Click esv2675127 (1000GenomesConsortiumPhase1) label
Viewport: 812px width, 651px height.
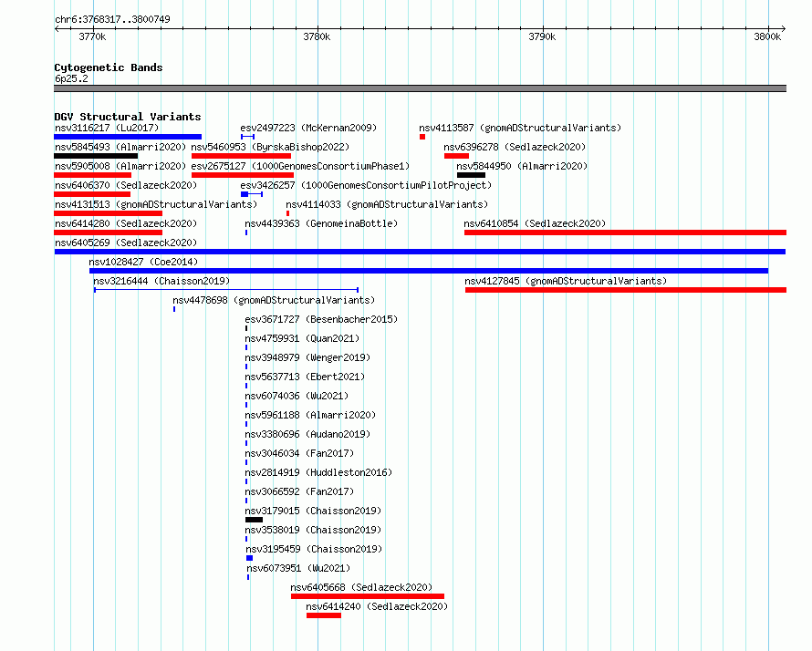(300, 166)
